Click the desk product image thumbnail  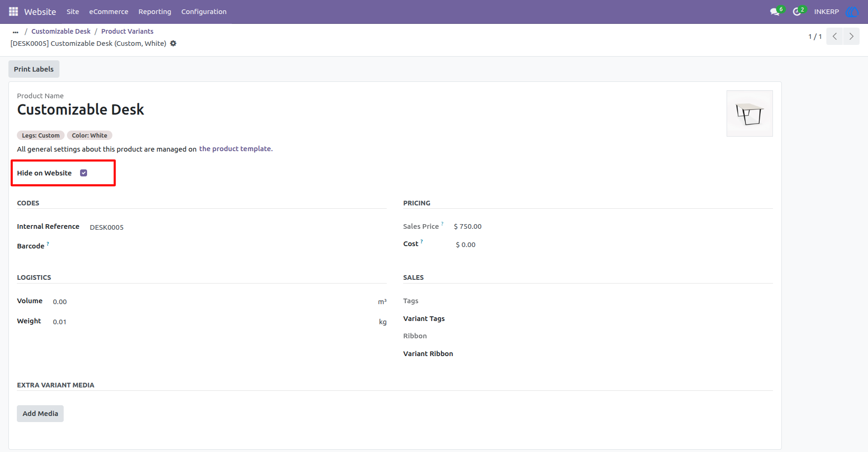(750, 114)
